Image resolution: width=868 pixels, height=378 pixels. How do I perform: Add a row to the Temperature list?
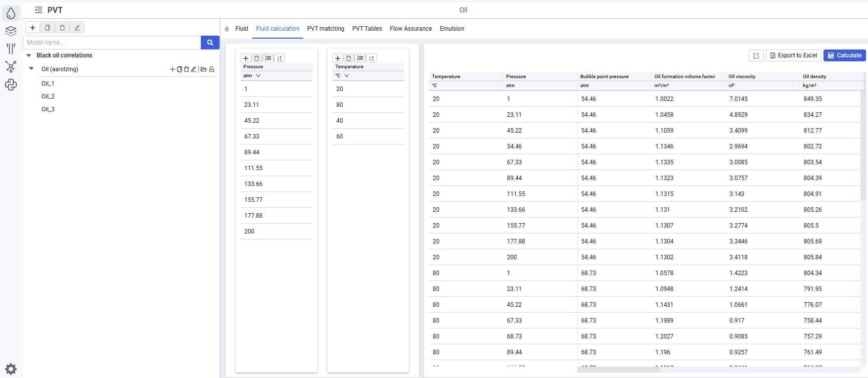point(338,58)
